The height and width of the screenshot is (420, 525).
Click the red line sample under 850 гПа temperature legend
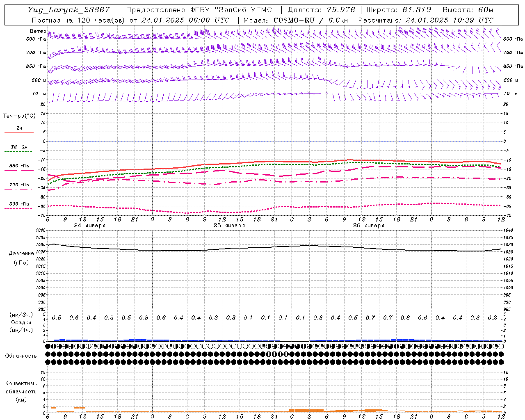tap(19, 170)
